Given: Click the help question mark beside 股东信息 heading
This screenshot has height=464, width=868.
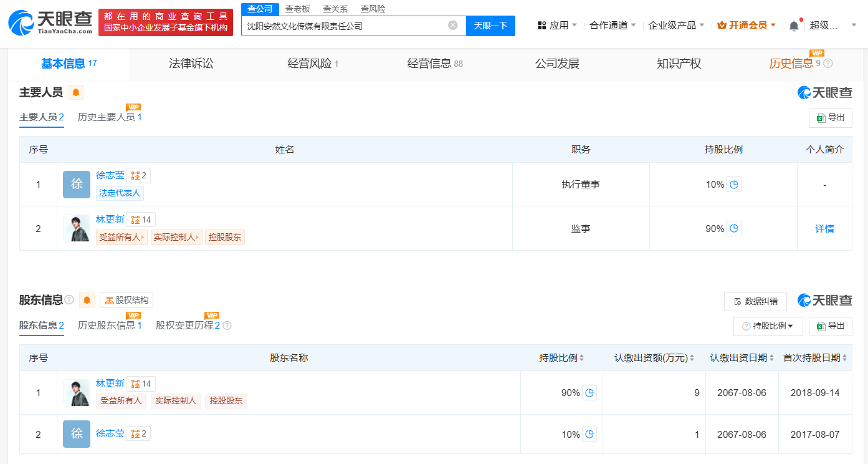Looking at the screenshot, I should tap(69, 300).
